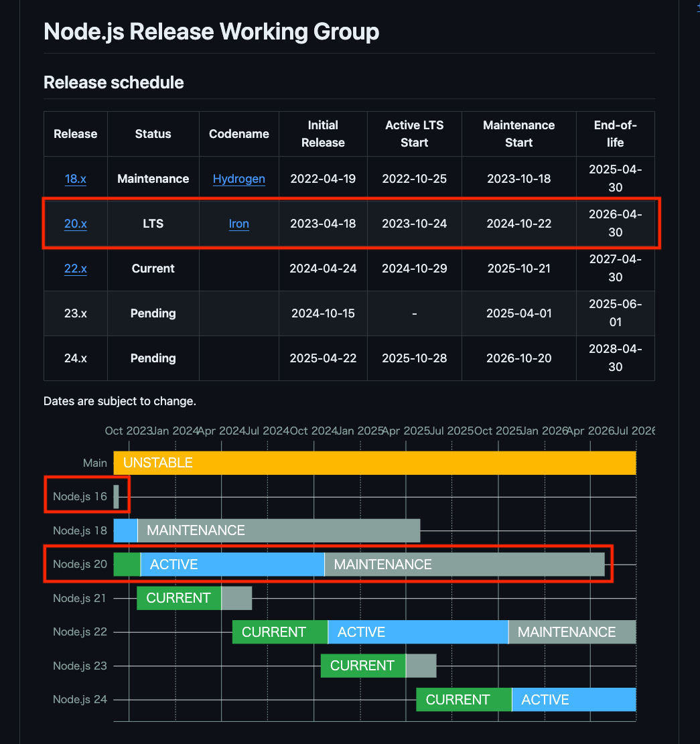The width and height of the screenshot is (700, 744).
Task: Select the date 2022-10-25
Action: [x=414, y=179]
